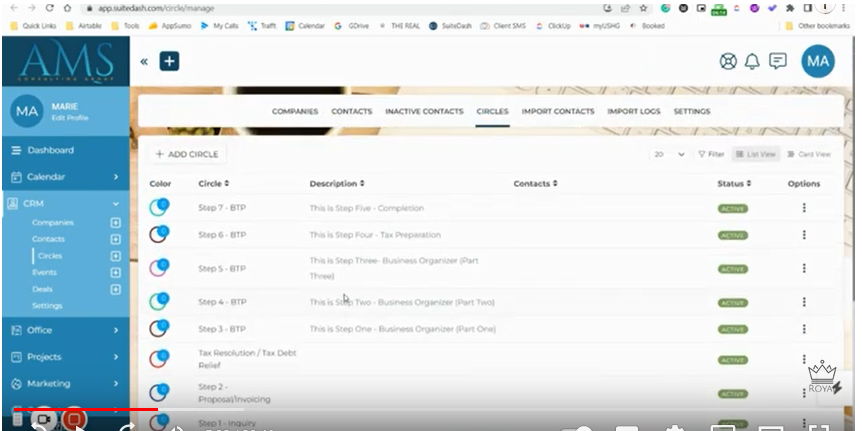This screenshot has width=862, height=431.
Task: Open the lifebuoy help icon
Action: (728, 62)
